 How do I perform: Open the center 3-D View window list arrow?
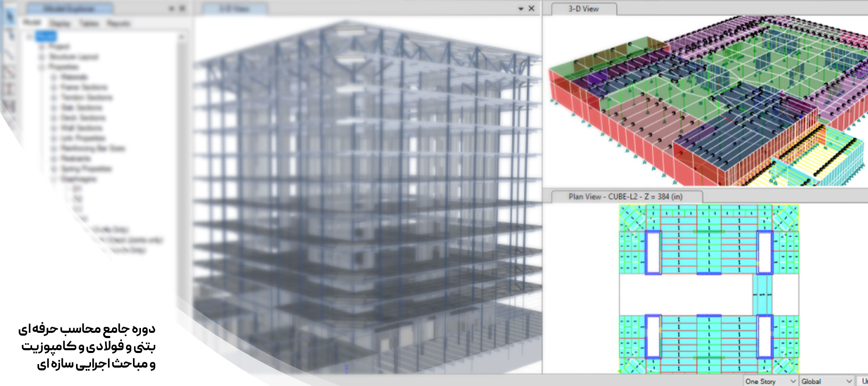(521, 9)
